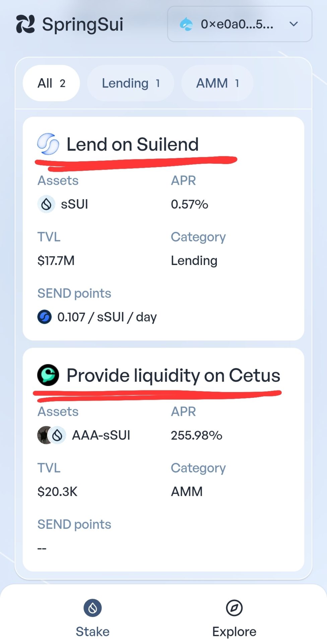Click the Suilend protocol logo icon
This screenshot has width=327, height=644.
48,144
